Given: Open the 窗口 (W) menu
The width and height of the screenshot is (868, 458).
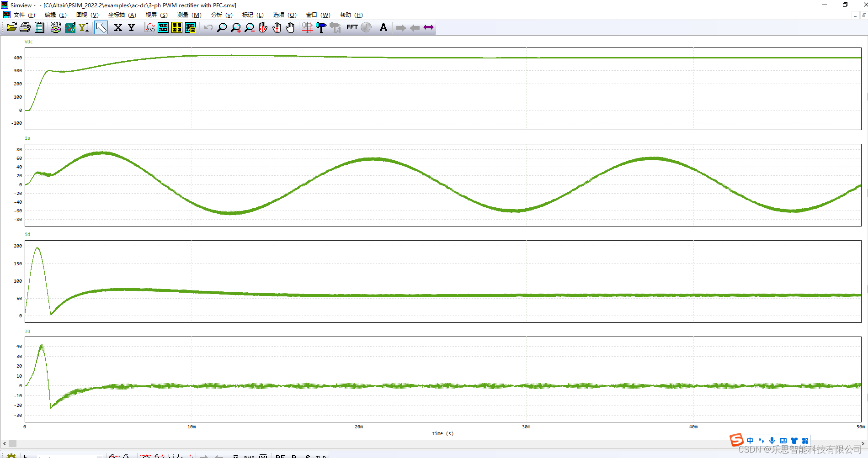Looking at the screenshot, I should click(318, 15).
